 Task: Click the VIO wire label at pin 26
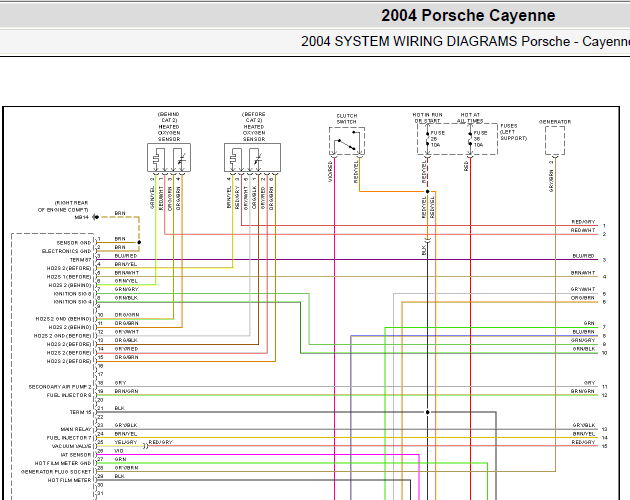[x=119, y=451]
